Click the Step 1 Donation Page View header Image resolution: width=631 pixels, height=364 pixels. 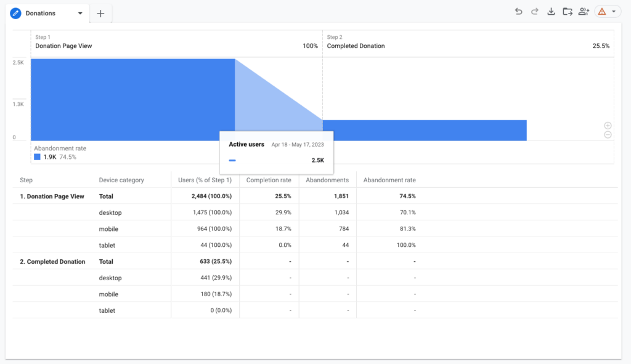click(63, 46)
